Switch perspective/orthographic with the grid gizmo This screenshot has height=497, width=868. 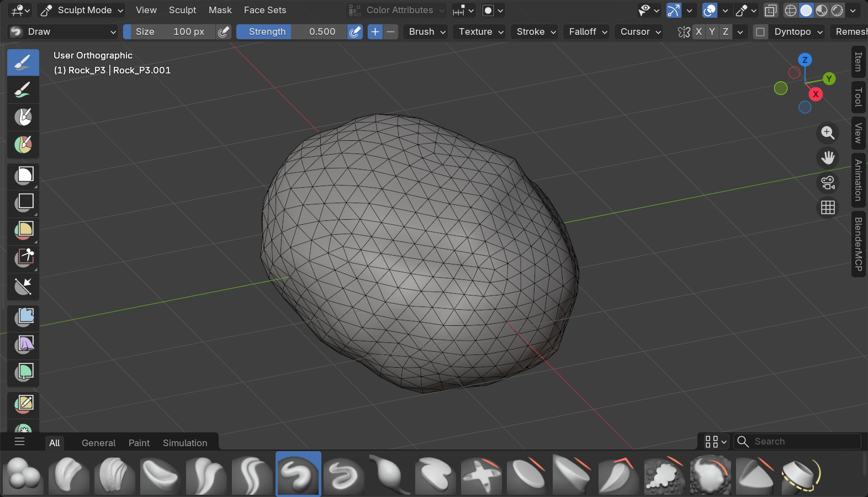[x=828, y=208]
